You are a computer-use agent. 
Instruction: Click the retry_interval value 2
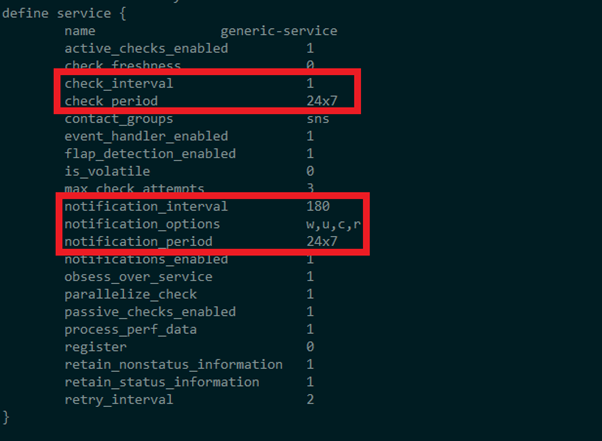pyautogui.click(x=310, y=399)
